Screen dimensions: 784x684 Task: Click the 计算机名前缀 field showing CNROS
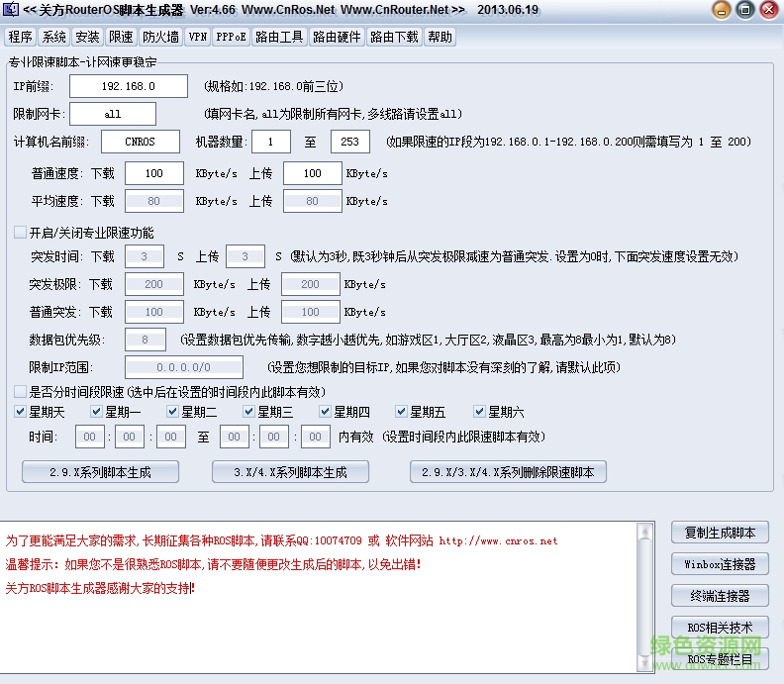pos(140,142)
